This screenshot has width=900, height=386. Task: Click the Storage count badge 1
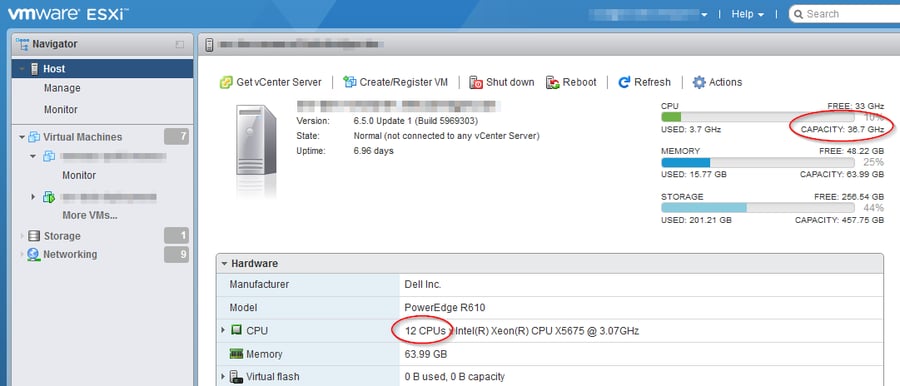177,236
